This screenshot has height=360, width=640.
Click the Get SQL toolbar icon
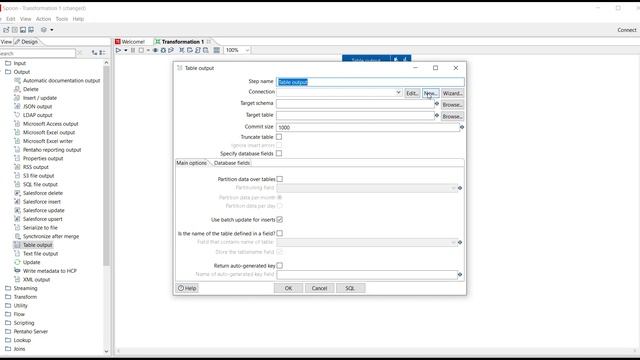coord(198,50)
